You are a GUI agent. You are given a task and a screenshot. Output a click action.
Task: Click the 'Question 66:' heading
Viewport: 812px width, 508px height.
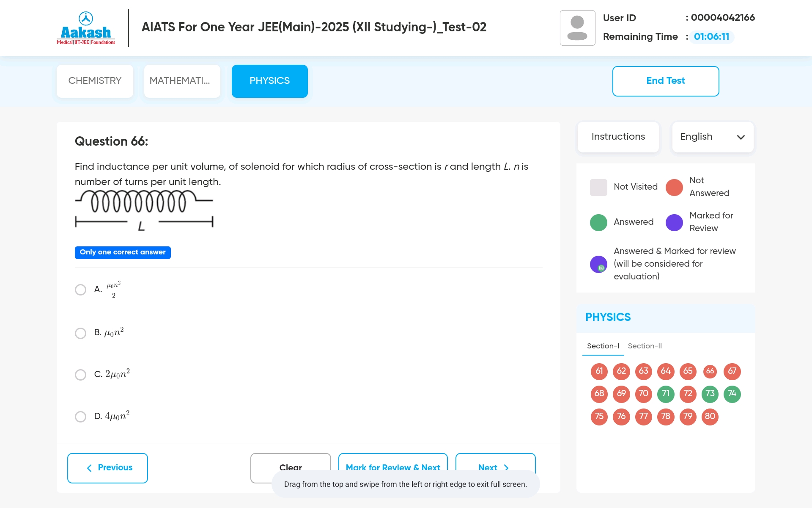pos(111,141)
